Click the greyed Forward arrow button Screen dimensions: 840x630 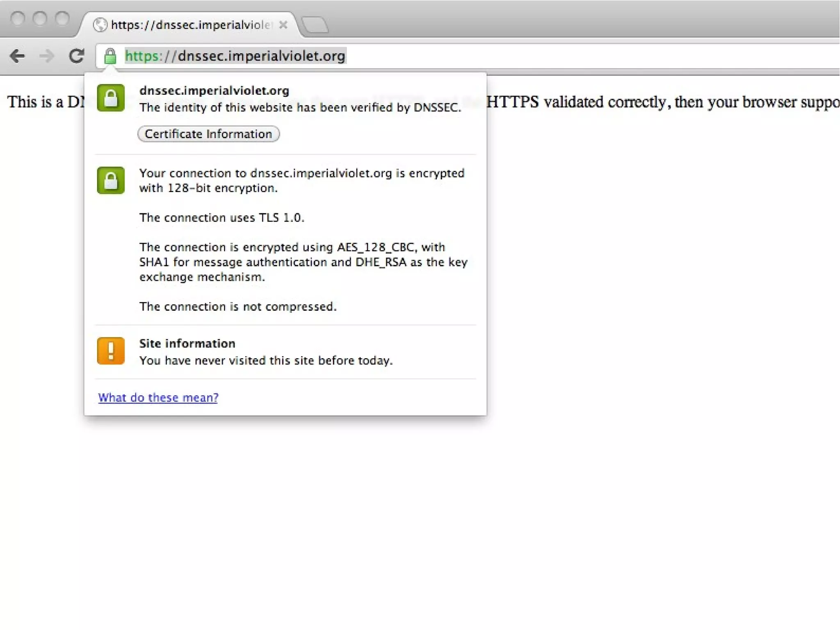47,56
